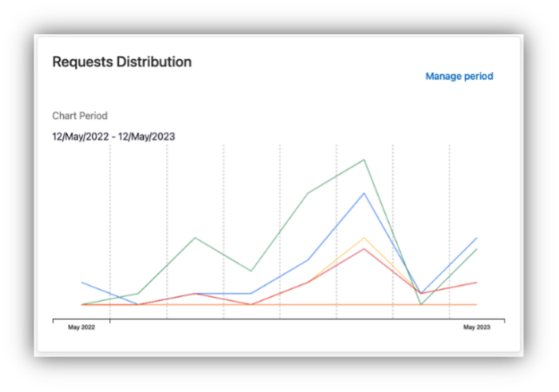Viewport: 559px width, 392px height.
Task: Click where the green line drops to baseline
Action: coord(421,304)
